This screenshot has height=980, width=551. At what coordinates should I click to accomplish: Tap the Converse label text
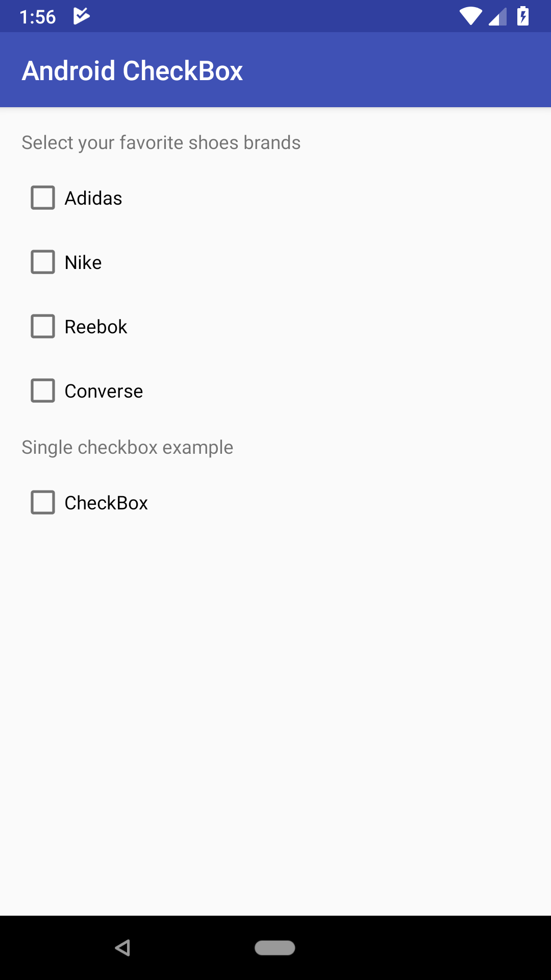point(104,391)
